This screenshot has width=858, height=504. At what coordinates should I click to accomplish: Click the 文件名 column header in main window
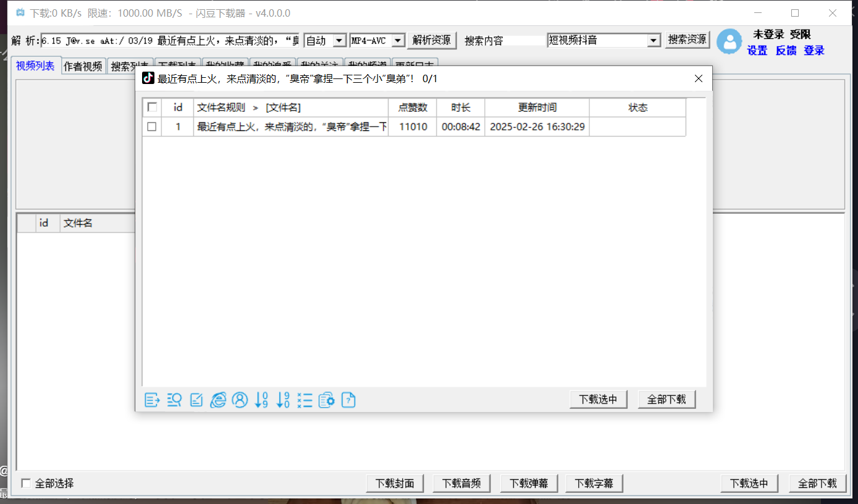97,223
